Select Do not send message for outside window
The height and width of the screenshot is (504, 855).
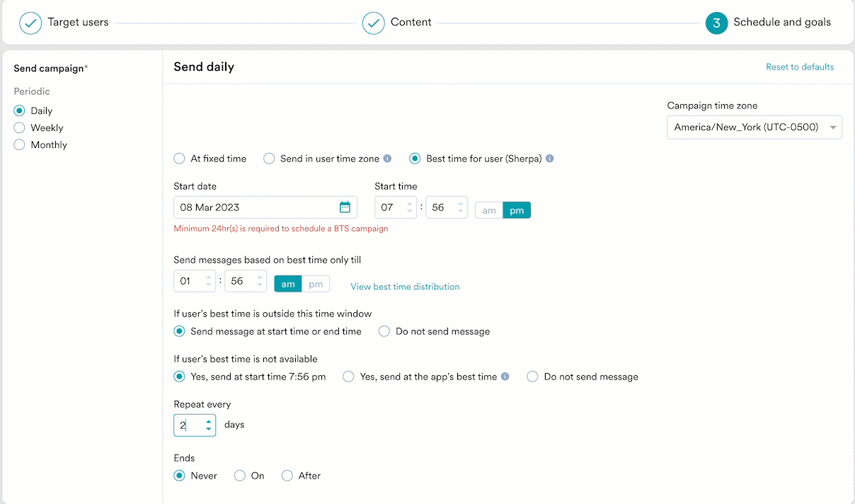(384, 331)
